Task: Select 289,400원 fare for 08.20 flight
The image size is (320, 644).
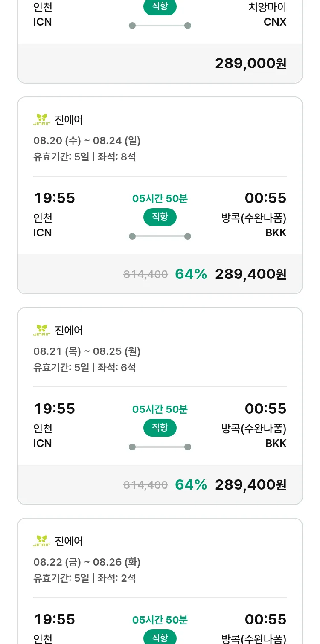Action: click(x=250, y=274)
